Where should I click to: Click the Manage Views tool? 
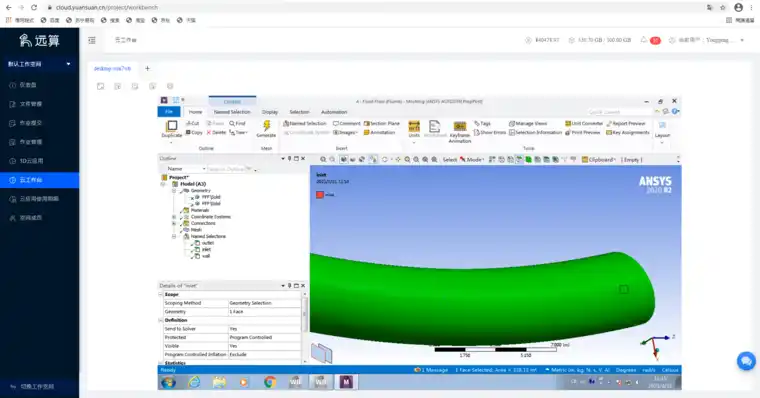click(528, 124)
